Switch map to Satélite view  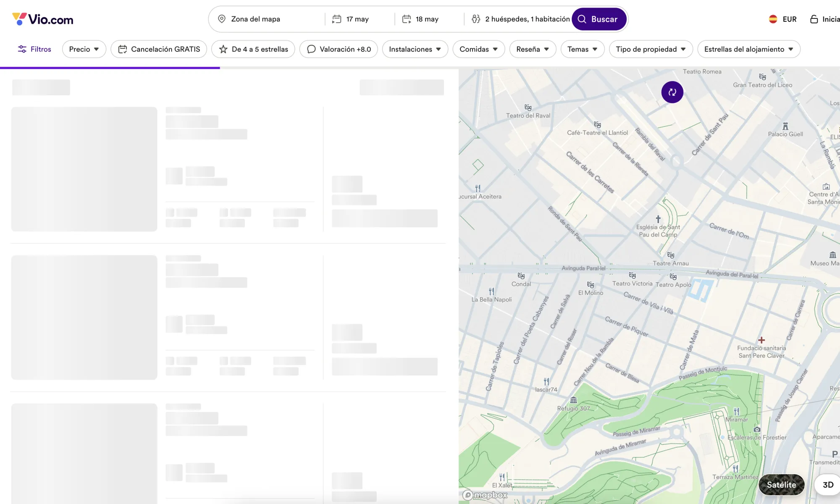(781, 485)
